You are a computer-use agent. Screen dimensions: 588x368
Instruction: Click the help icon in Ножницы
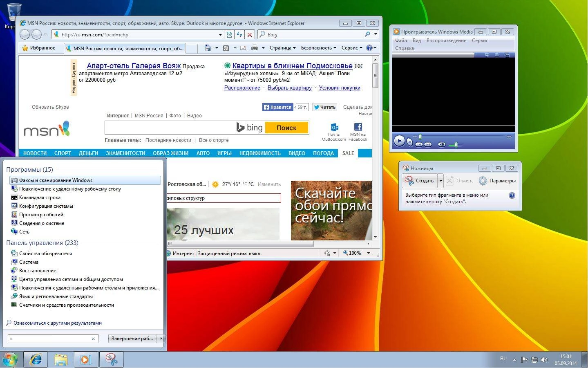[512, 195]
